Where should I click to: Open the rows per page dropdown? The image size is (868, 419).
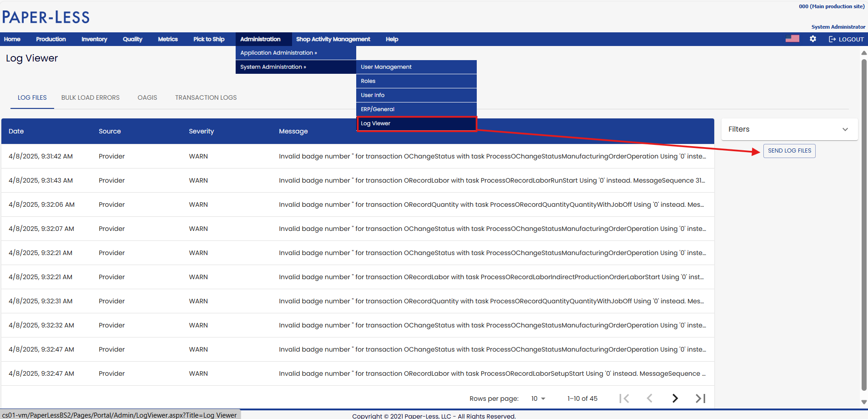[538, 399]
